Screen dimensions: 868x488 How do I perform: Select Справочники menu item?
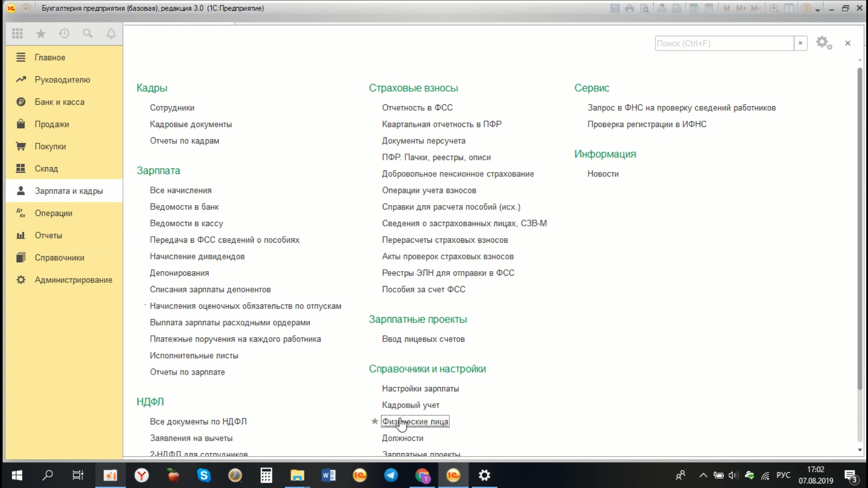pos(60,257)
